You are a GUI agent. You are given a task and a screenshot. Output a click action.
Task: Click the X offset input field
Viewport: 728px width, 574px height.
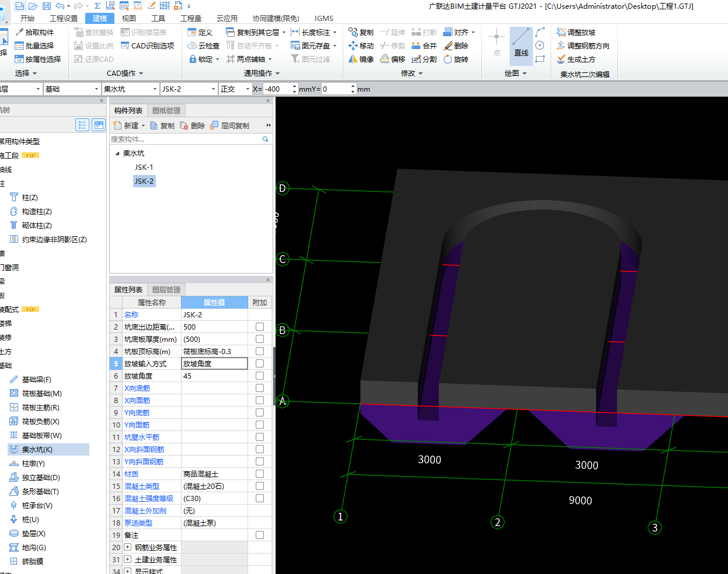coord(277,89)
